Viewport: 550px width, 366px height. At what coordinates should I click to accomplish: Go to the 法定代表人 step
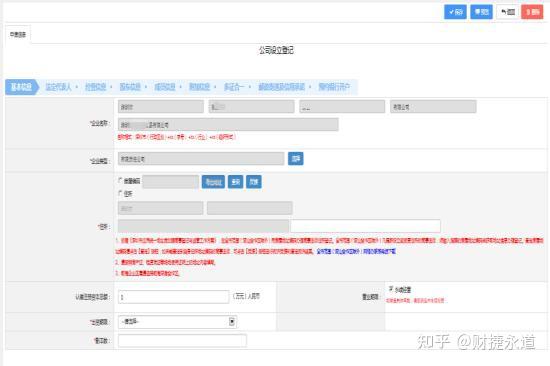click(x=58, y=87)
